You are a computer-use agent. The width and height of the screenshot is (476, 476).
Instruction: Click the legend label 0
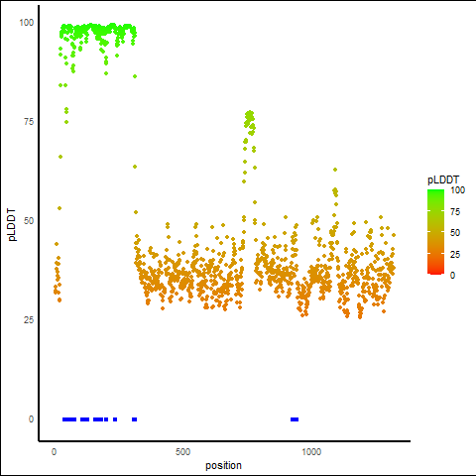pyautogui.click(x=452, y=275)
